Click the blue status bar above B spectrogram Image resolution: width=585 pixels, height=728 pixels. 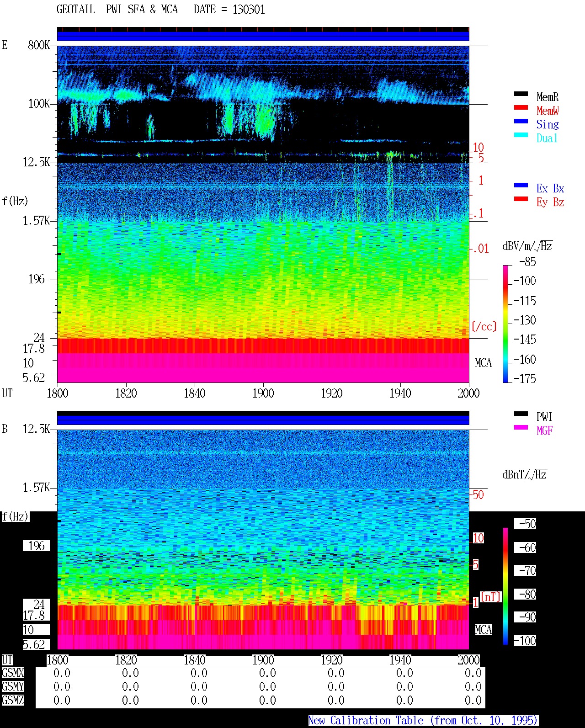pyautogui.click(x=263, y=420)
